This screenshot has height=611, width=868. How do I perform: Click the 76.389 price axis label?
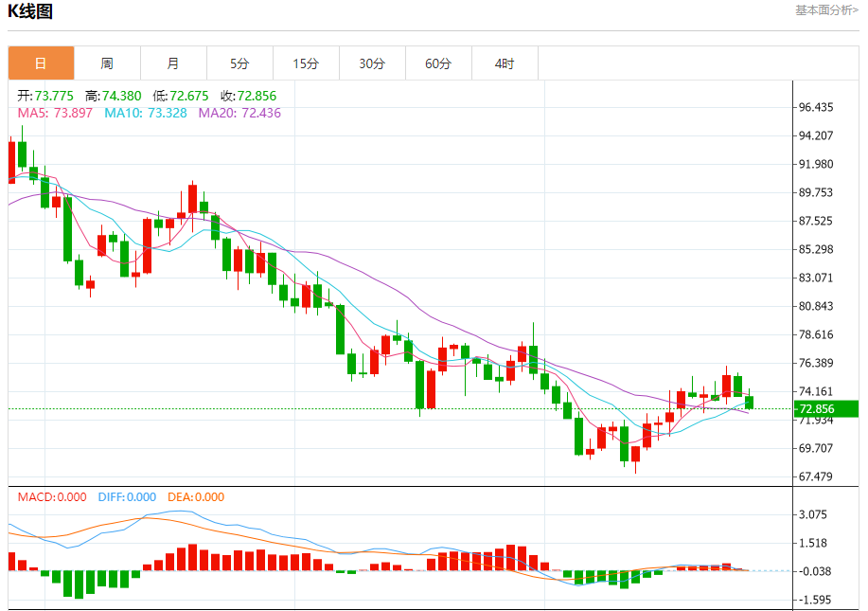coord(816,363)
